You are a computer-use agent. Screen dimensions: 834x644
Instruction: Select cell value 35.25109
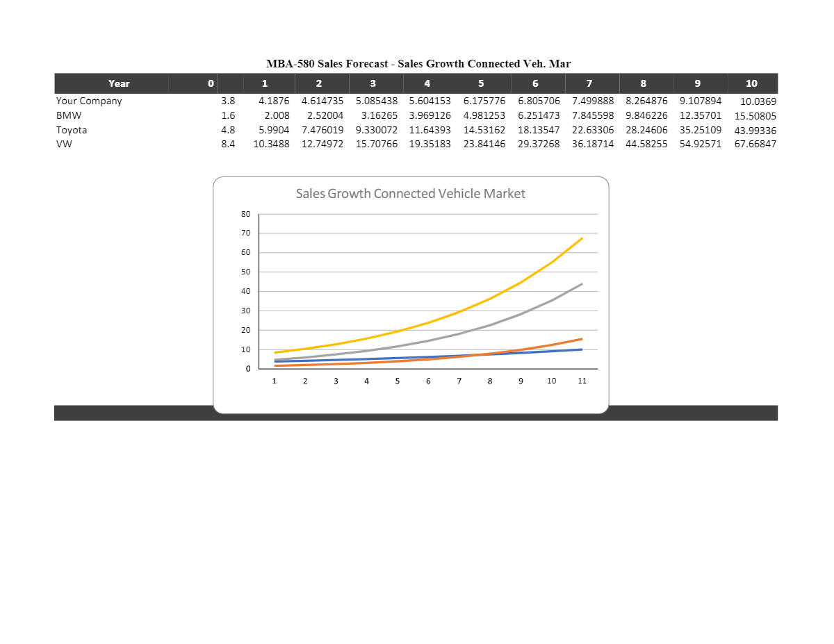point(701,130)
